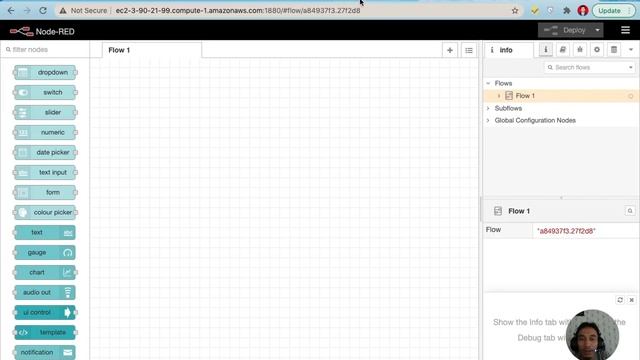
Task: Pick the slider node from palette
Action: [45, 113]
